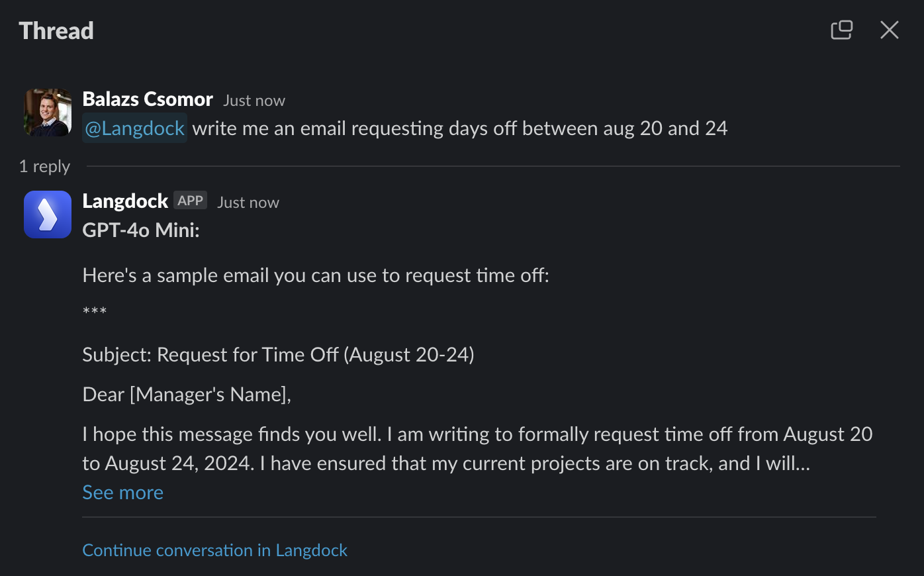924x576 pixels.
Task: Click the Subject: Request for Time Off line
Action: pyautogui.click(x=278, y=355)
